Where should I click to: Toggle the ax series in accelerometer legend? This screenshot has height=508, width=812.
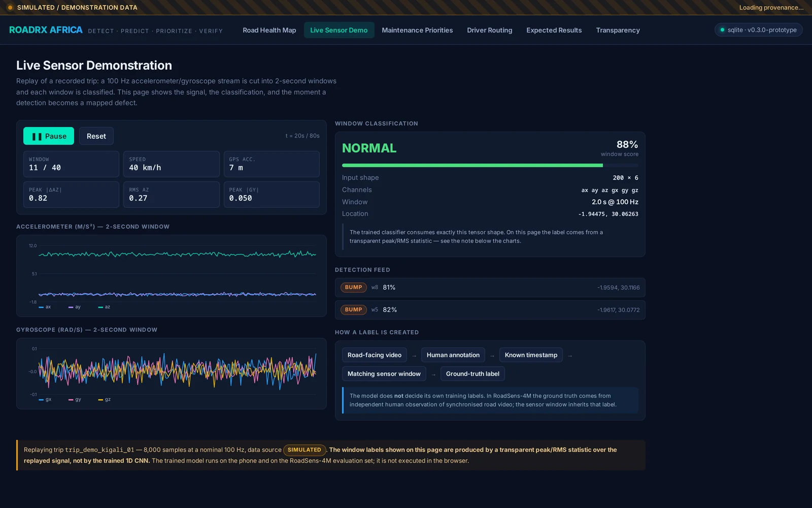[45, 307]
